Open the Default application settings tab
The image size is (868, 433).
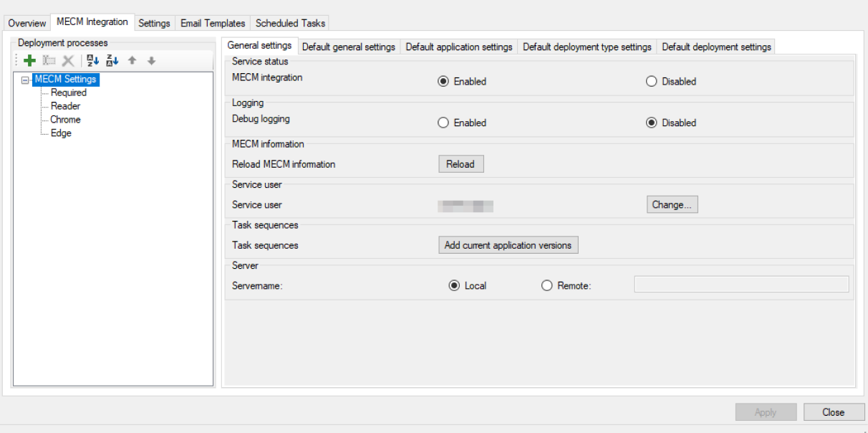point(459,47)
